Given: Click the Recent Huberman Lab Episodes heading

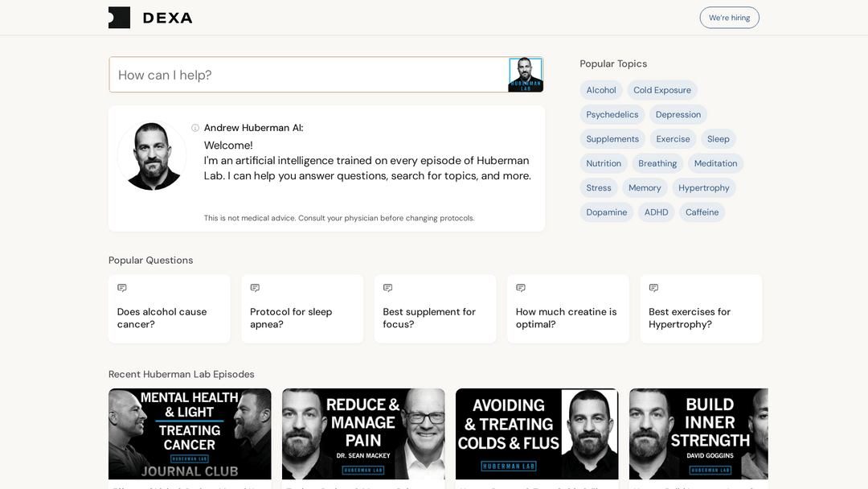Looking at the screenshot, I should (182, 374).
